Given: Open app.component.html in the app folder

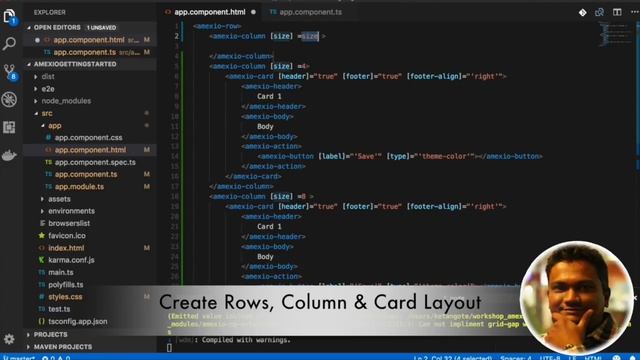Looking at the screenshot, I should click(x=90, y=150).
